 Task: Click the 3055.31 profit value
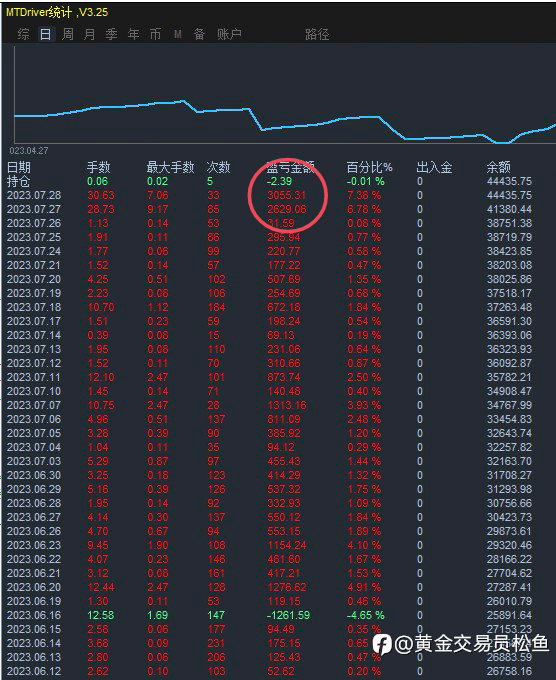286,195
